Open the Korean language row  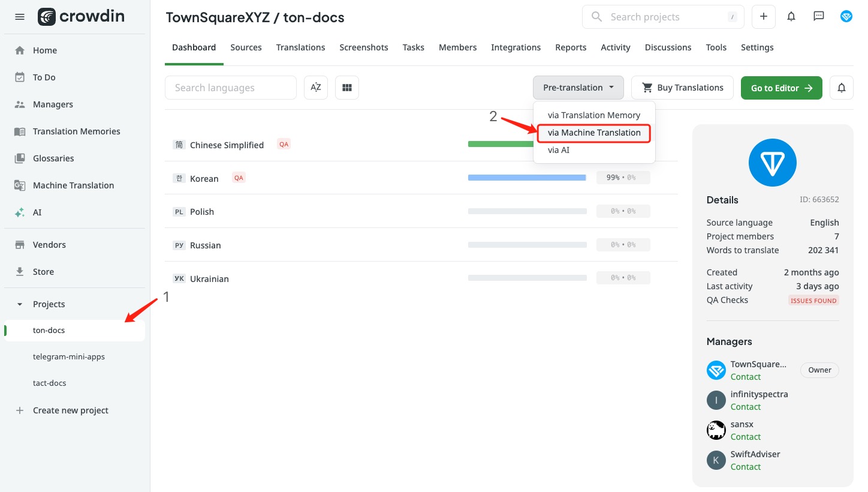point(421,178)
